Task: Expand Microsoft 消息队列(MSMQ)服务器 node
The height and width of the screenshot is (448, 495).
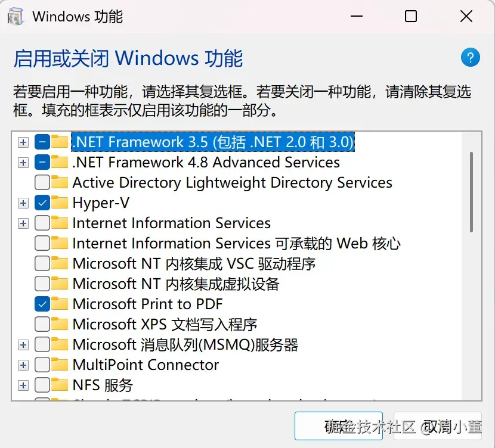Action: (x=23, y=345)
